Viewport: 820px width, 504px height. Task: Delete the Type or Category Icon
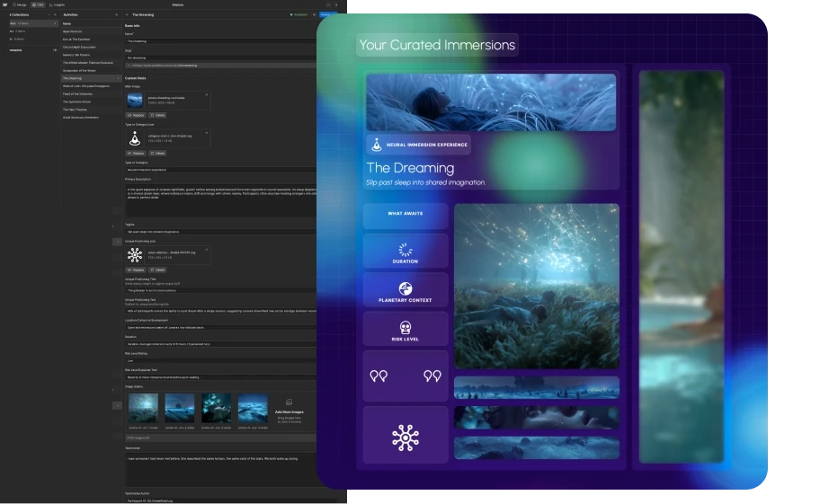[157, 153]
